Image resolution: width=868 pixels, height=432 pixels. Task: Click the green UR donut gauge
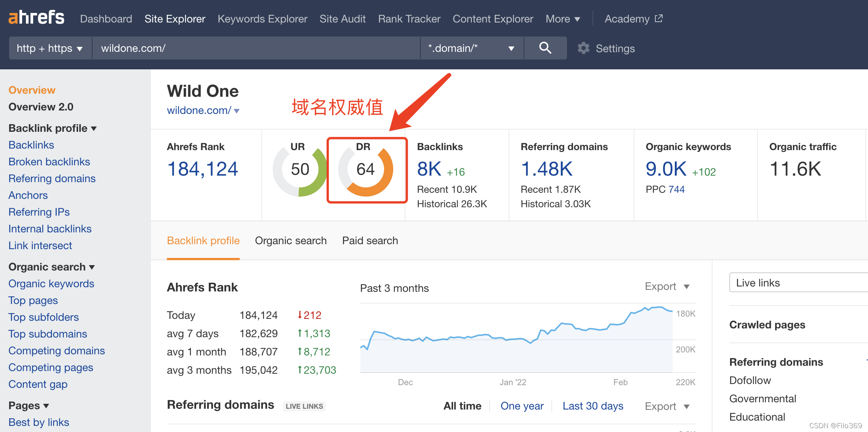300,170
